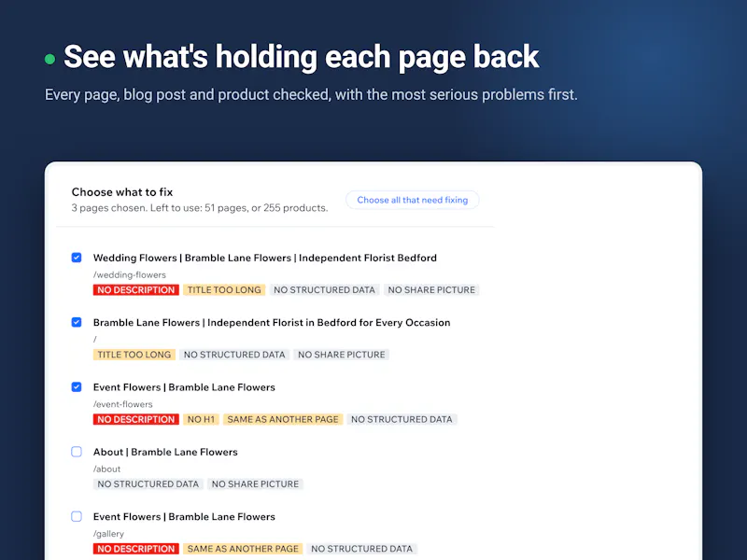The image size is (747, 560).
Task: Click the /about URL path
Action: [x=106, y=469]
